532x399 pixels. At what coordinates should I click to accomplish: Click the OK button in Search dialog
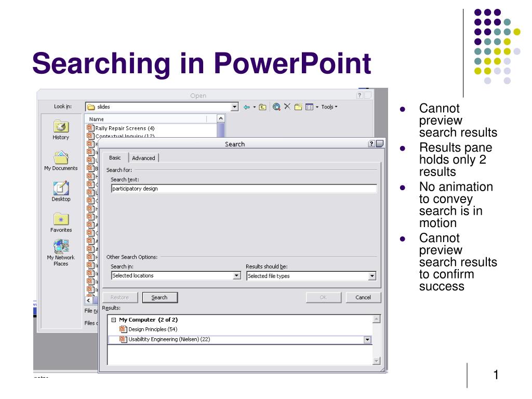pos(323,298)
